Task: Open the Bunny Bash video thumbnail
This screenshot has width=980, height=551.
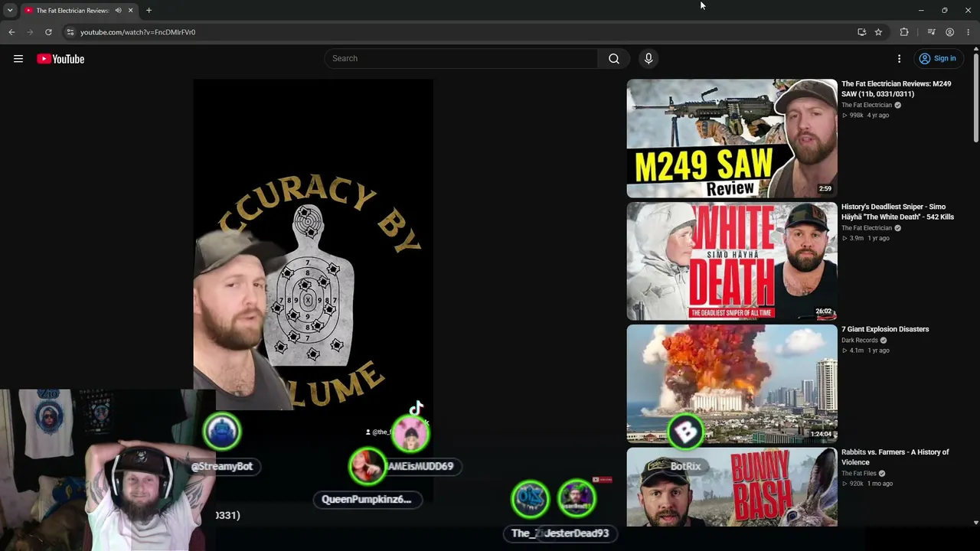Action: pyautogui.click(x=732, y=487)
